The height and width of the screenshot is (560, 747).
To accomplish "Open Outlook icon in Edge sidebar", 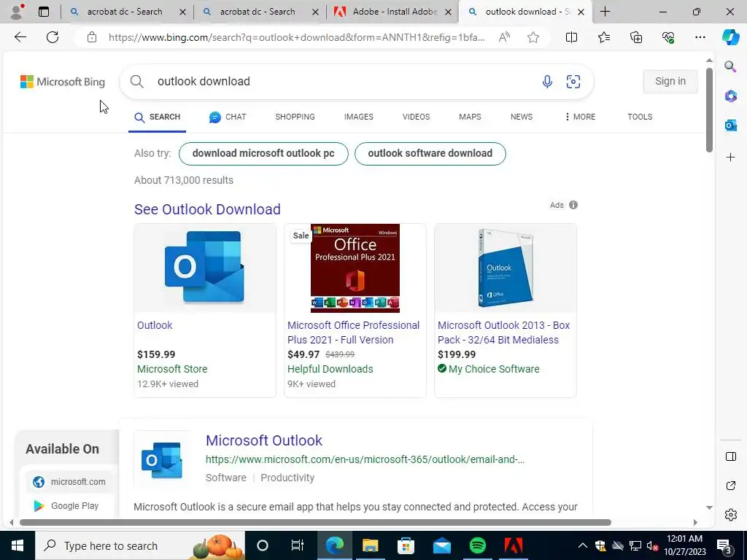I will 730,125.
